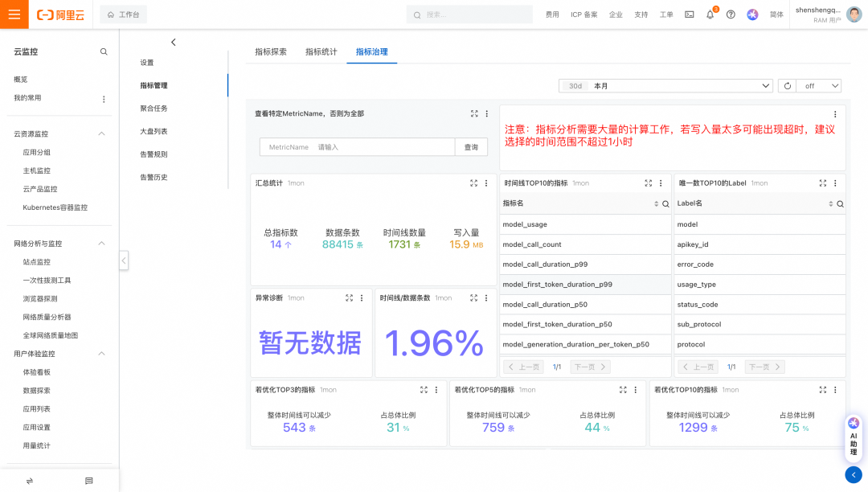The height and width of the screenshot is (492, 868).
Task: Open the help question mark icon
Action: 731,14
